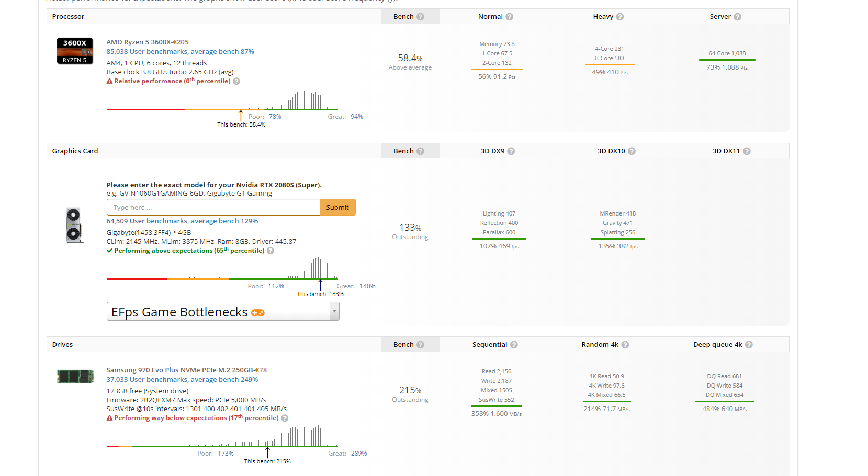Click 'DQ Read 681' value
This screenshot has height=476, width=868.
(725, 377)
